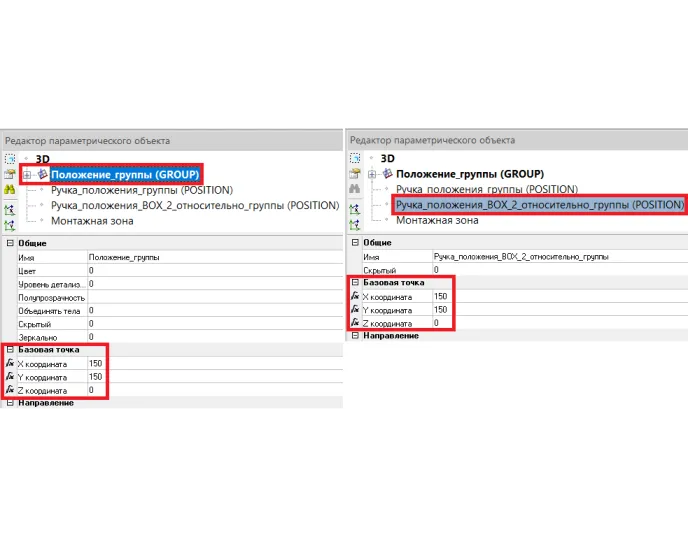Viewport: 688px width, 537px height.
Task: Select Монтажная зона in right panel tree
Action: point(437,220)
